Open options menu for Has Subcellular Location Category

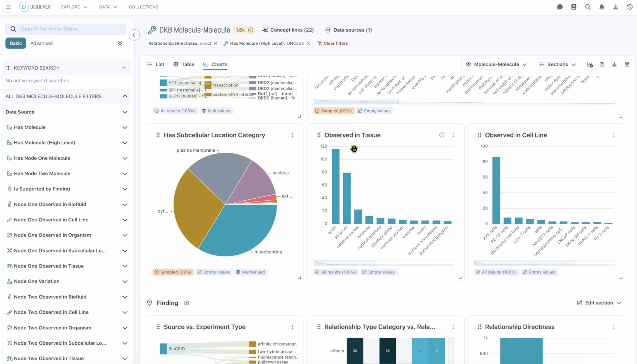click(292, 135)
